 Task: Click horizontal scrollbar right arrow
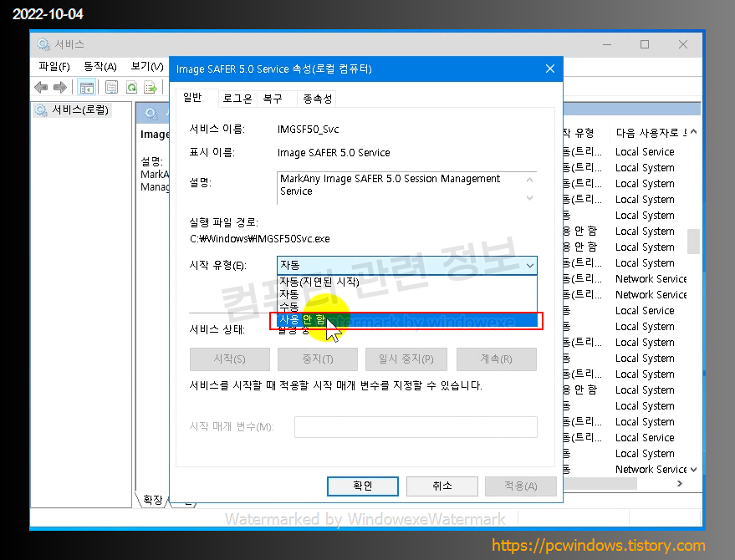click(680, 484)
